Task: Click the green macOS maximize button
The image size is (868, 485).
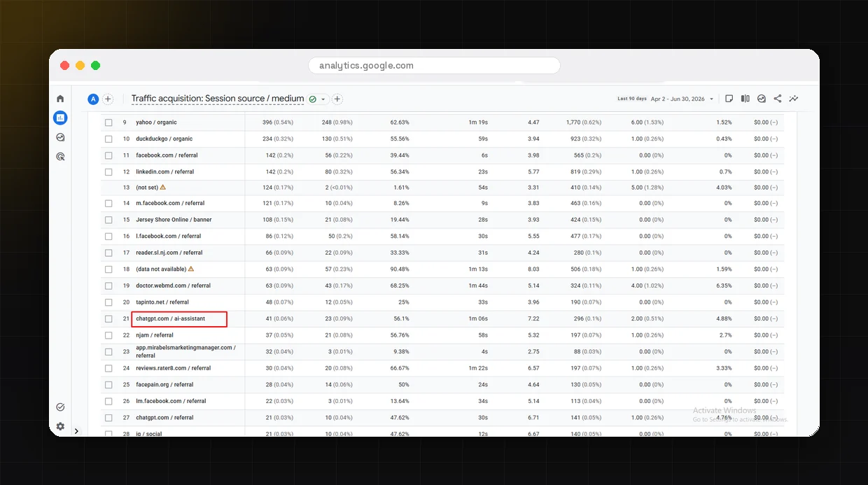Action: [x=95, y=66]
